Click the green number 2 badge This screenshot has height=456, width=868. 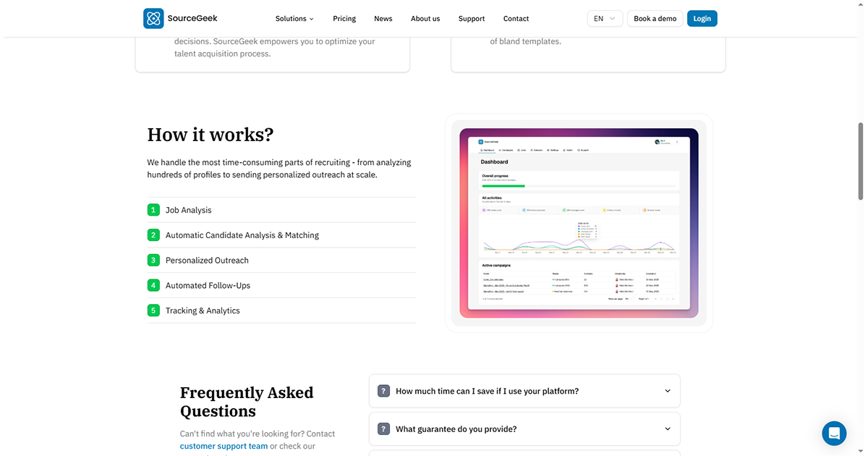click(153, 235)
